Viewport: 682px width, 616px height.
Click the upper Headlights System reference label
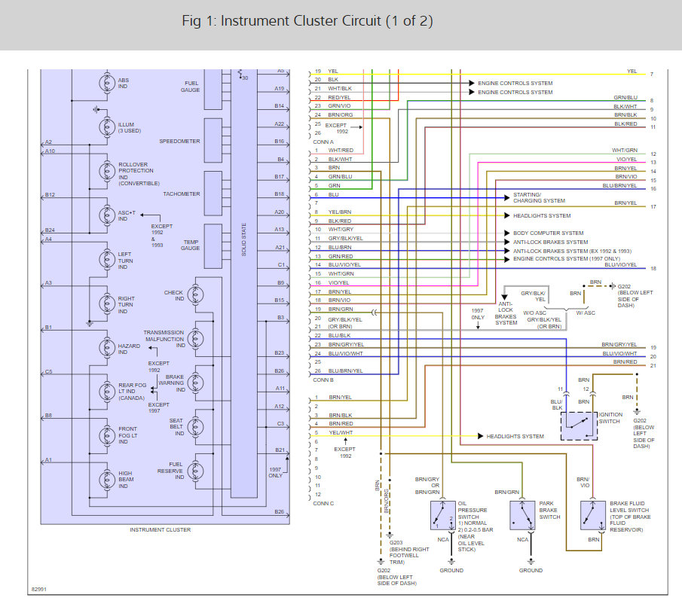[542, 215]
